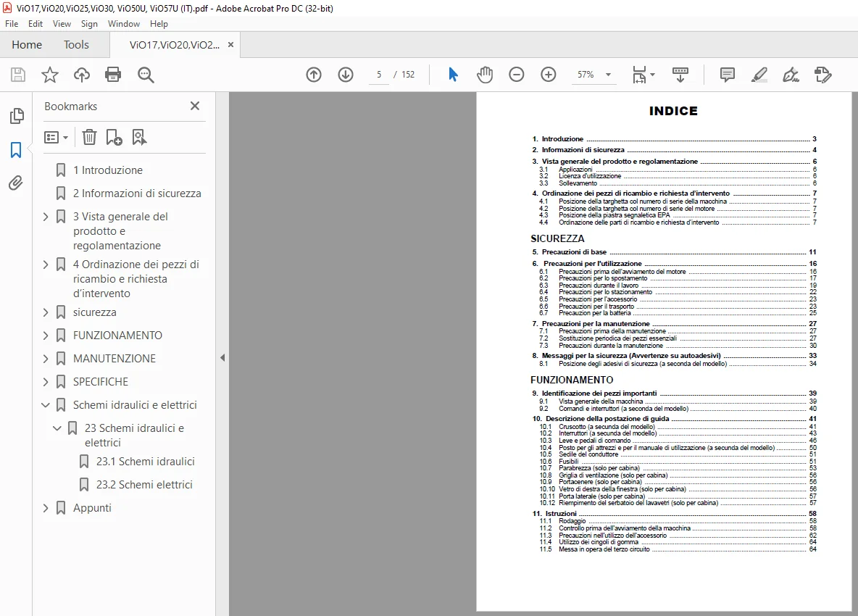Toggle the Bookmarks panel sidebar icon
This screenshot has height=616, width=858.
(16, 149)
